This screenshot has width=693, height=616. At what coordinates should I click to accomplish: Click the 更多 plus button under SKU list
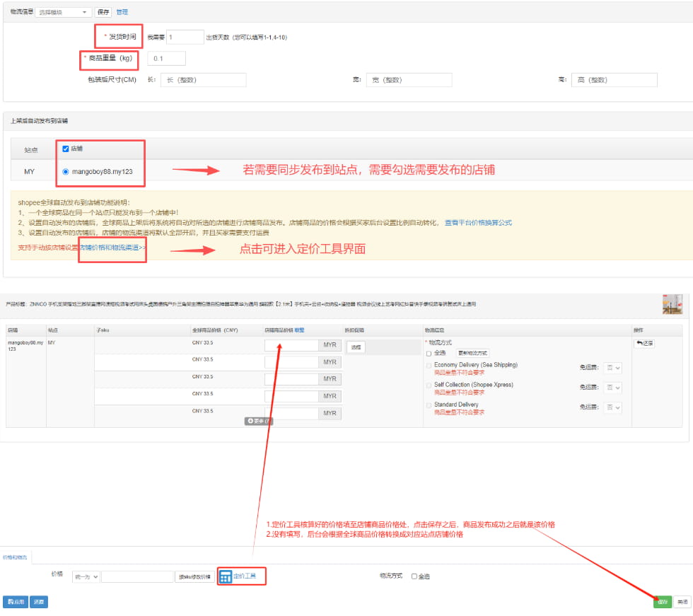coord(259,421)
